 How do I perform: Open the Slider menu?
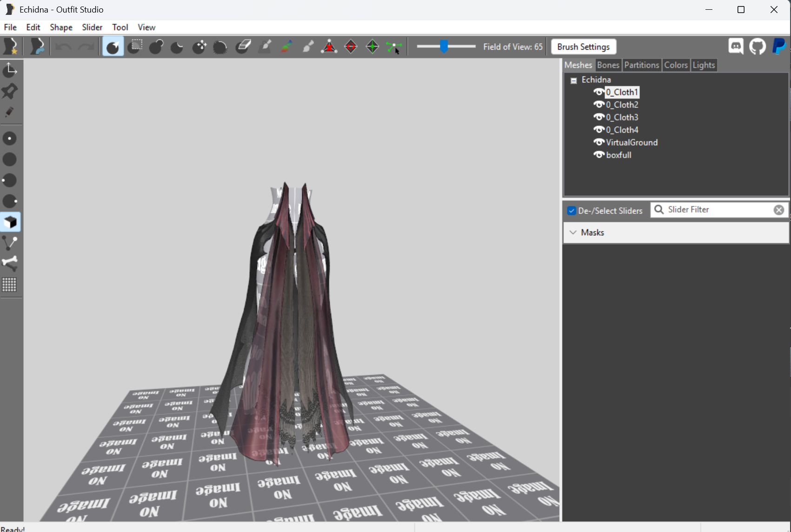click(92, 27)
